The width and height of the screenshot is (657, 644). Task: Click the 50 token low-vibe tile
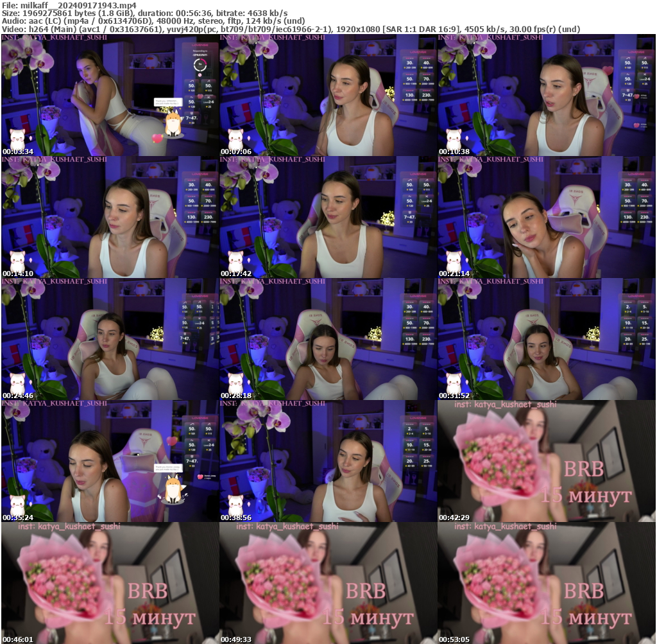(191, 86)
